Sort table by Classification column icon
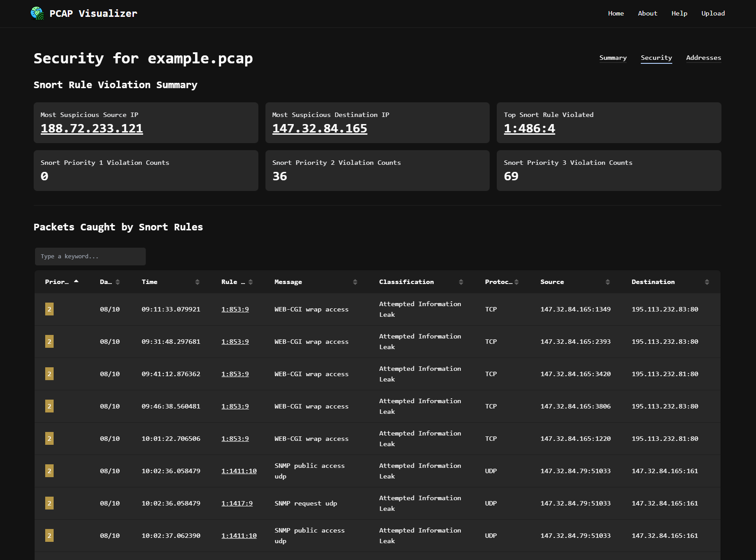Viewport: 756px width, 560px height. point(461,282)
